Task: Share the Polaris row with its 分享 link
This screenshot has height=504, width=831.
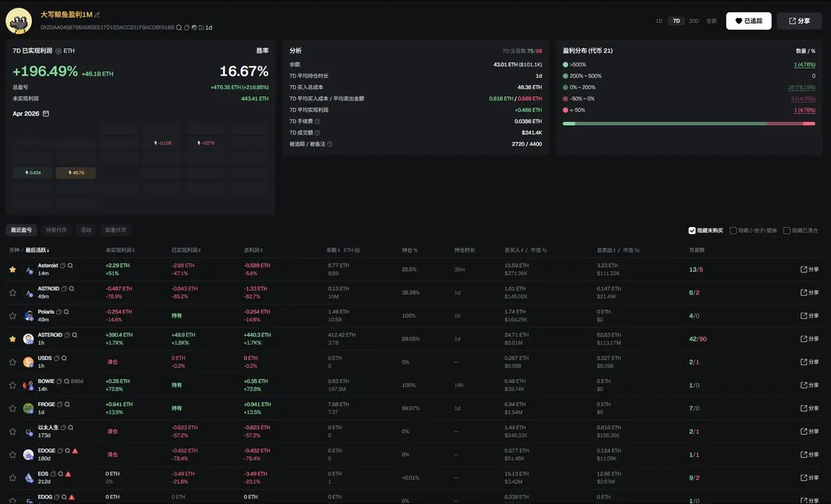Action: [810, 316]
